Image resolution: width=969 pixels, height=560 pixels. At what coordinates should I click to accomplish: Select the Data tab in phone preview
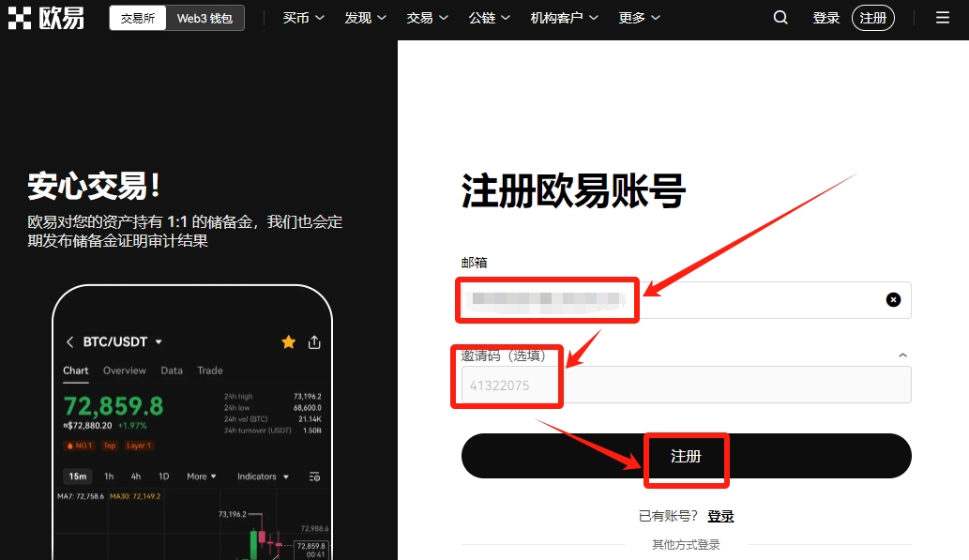click(x=171, y=371)
